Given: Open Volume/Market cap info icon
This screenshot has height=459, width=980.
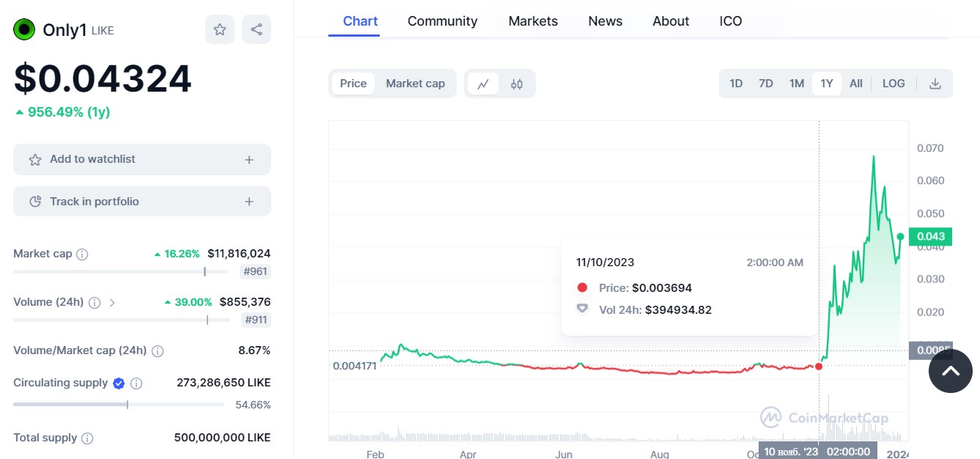Looking at the screenshot, I should tap(157, 351).
